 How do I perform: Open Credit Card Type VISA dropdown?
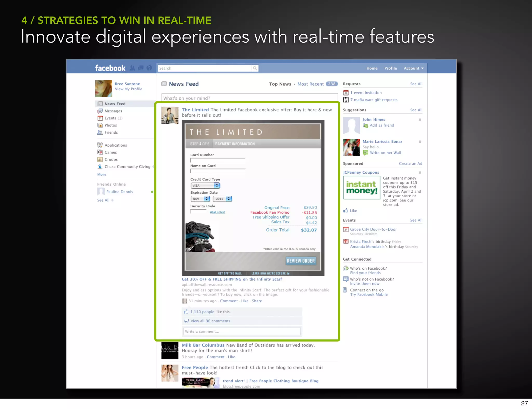pyautogui.click(x=205, y=186)
